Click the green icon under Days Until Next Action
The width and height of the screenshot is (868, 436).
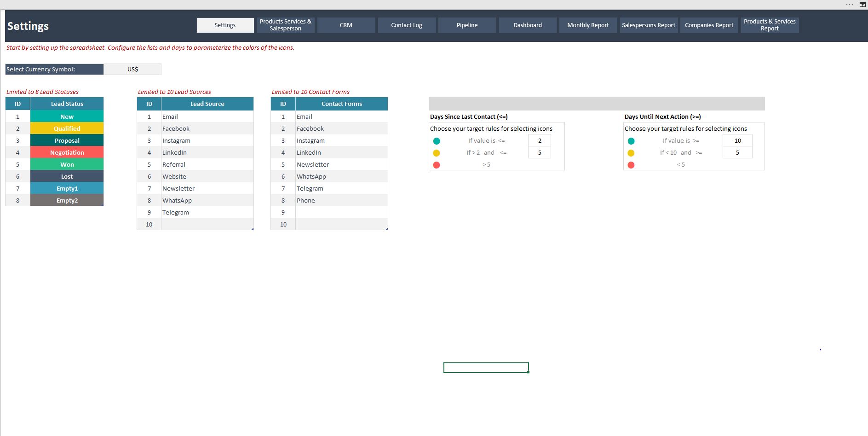click(x=631, y=141)
